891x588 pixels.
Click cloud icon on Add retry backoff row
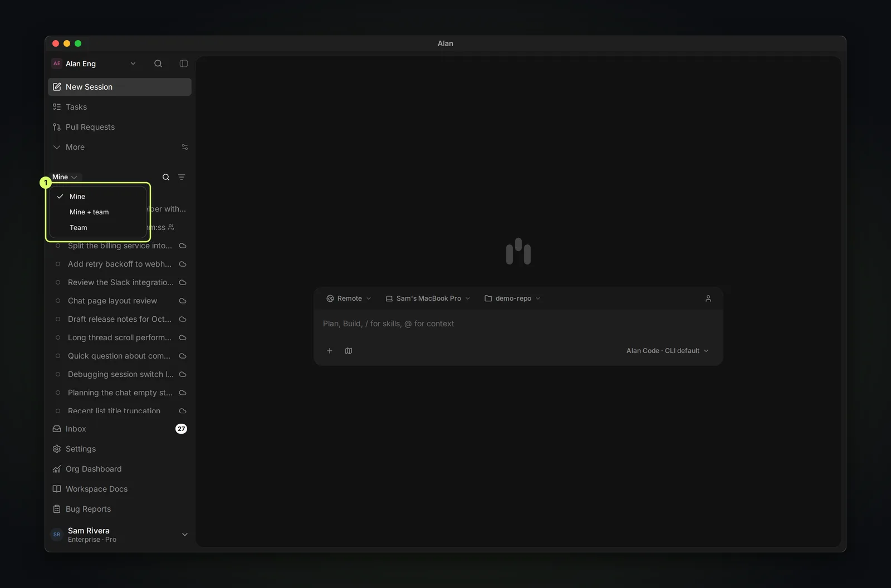coord(183,264)
